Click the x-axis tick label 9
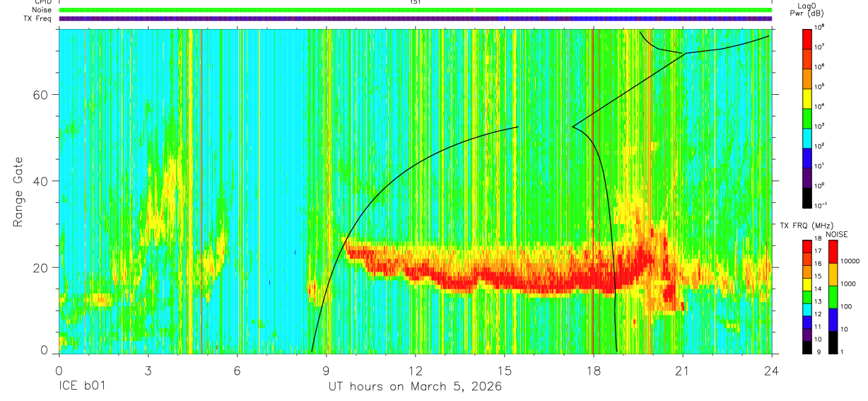Image resolution: width=868 pixels, height=401 pixels. [x=327, y=370]
